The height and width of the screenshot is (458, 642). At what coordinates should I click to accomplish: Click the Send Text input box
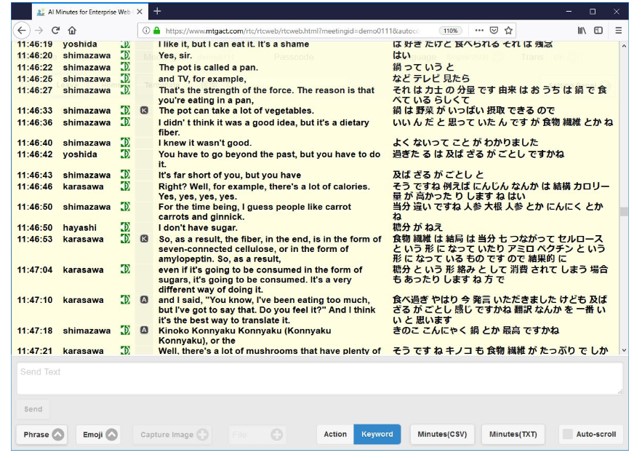[319, 379]
